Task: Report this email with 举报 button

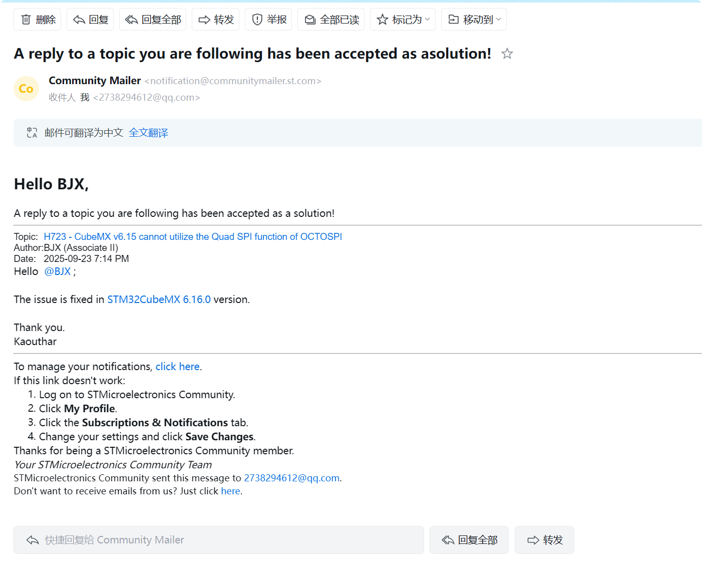Action: 268,20
